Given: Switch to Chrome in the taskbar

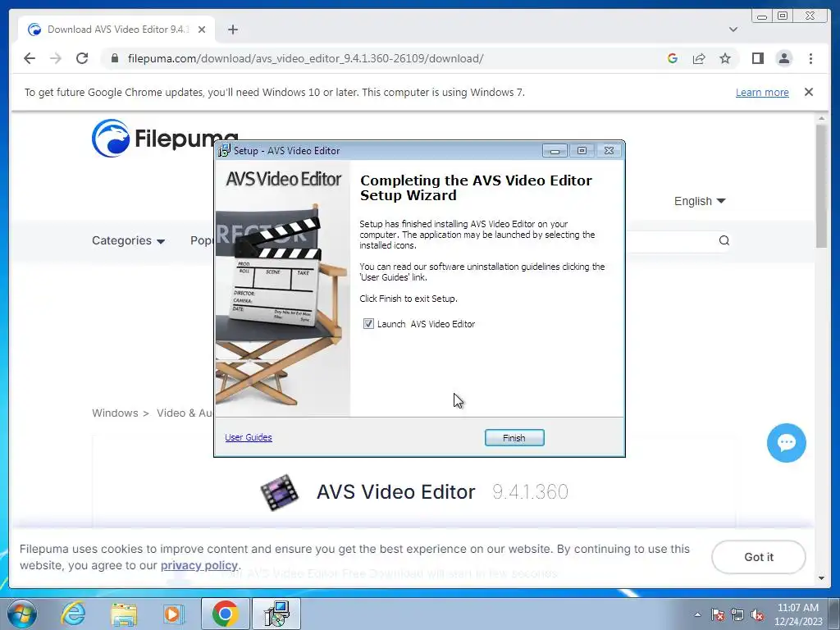Looking at the screenshot, I should point(225,614).
